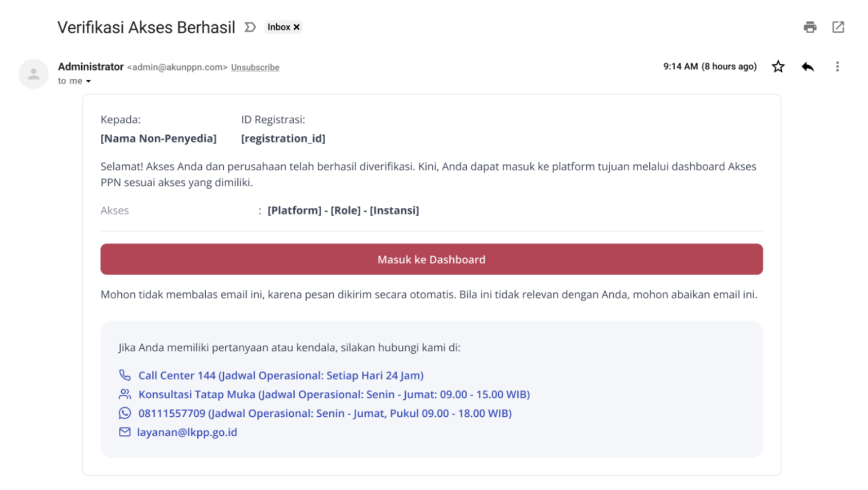Click the 'ID Registrasi:' label
This screenshot has width=868, height=490.
(273, 119)
